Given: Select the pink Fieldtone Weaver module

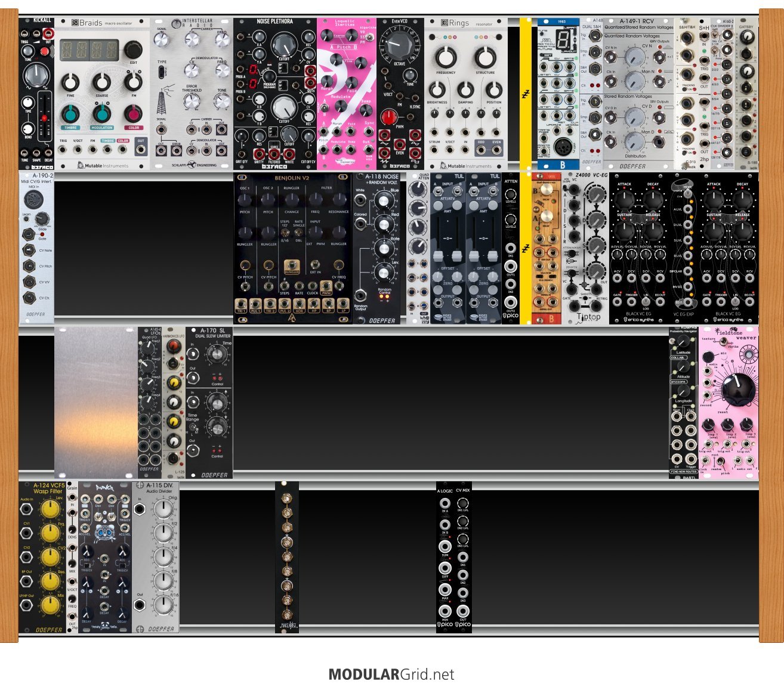Looking at the screenshot, I should [x=729, y=403].
